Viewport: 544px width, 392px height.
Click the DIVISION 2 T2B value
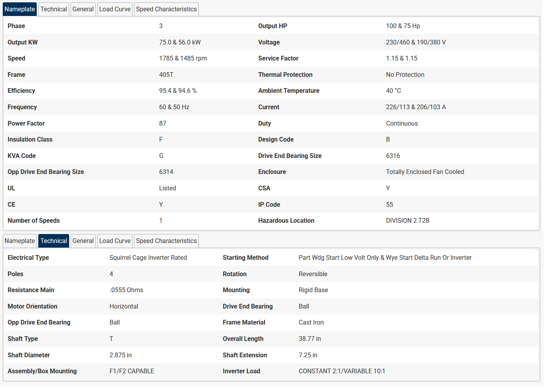click(407, 220)
